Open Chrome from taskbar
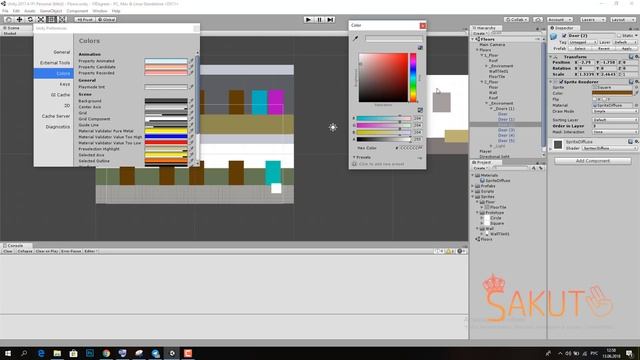640x360 pixels. [x=106, y=353]
